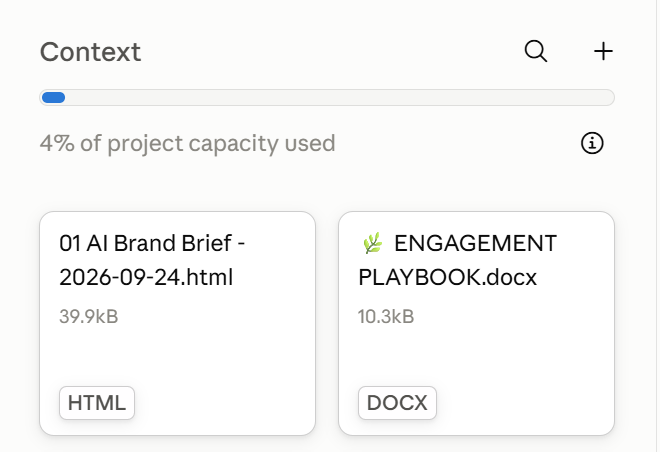
Task: Select the 10.3kB file size text
Action: pyautogui.click(x=386, y=316)
